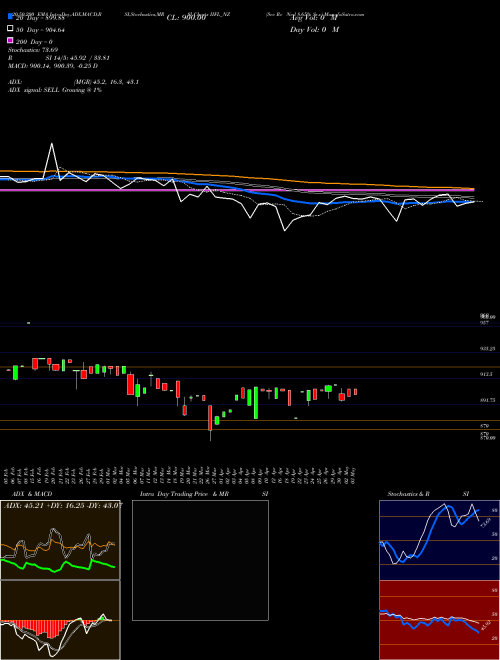The width and height of the screenshot is (500, 660).
Task: Click the 'Day Vol: 0 M' text
Action: click(x=314, y=30)
